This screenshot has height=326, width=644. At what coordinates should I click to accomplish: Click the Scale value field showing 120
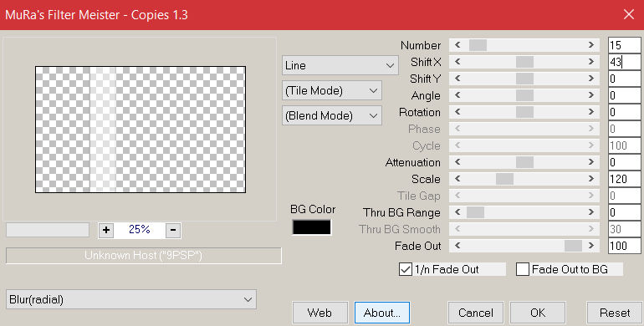pos(624,179)
